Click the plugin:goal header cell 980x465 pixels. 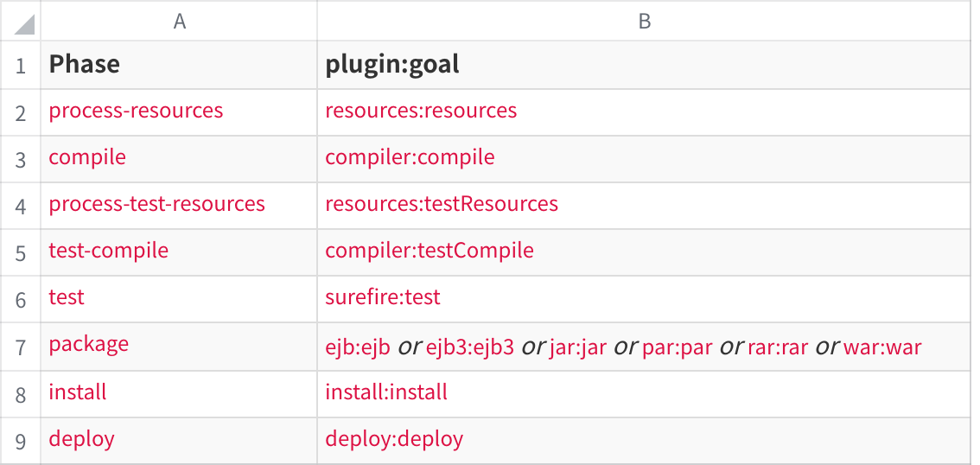pos(644,65)
